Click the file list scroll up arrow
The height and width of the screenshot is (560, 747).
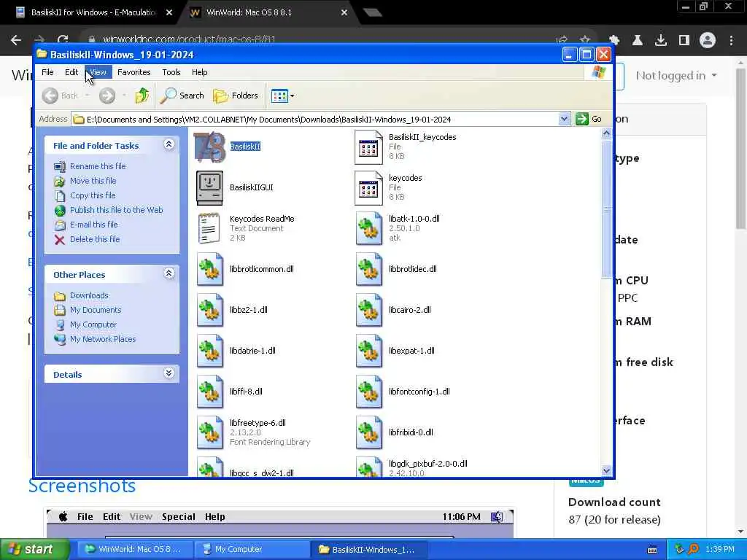point(606,133)
